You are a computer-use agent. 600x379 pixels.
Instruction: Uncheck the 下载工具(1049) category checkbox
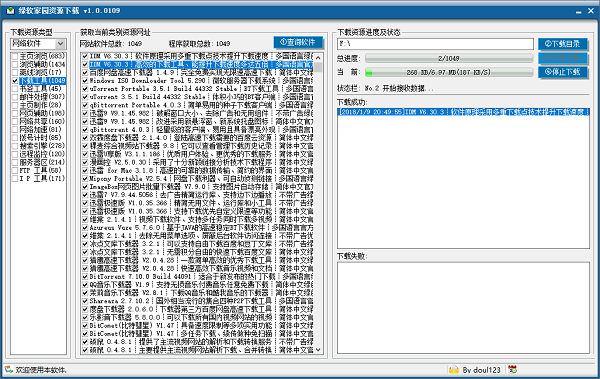tap(15, 81)
